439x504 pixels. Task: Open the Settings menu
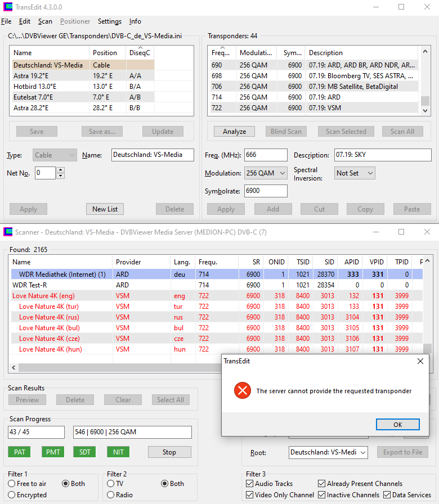click(x=109, y=21)
